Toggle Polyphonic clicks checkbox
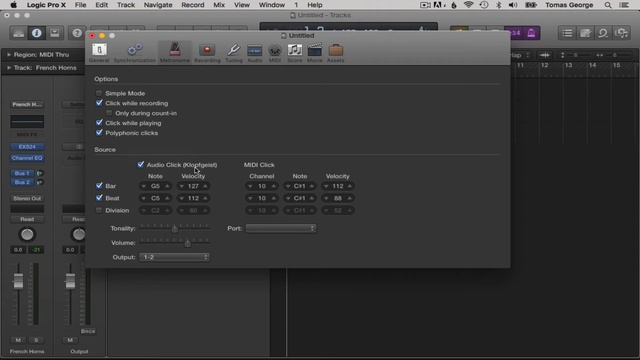 [99, 133]
